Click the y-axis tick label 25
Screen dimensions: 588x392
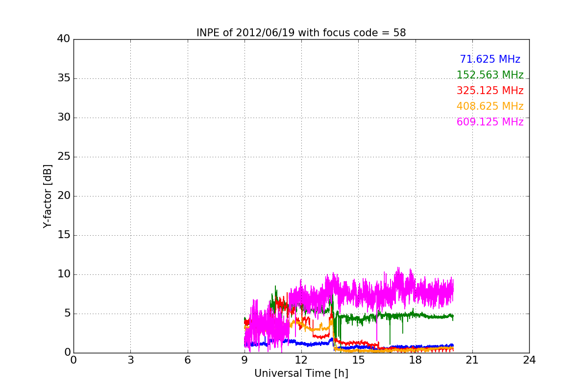point(63,157)
